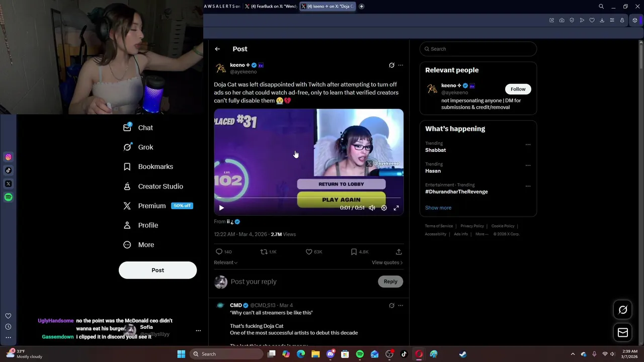This screenshot has width=644, height=362.
Task: Click the browser snapshot camera icon
Action: point(561,20)
